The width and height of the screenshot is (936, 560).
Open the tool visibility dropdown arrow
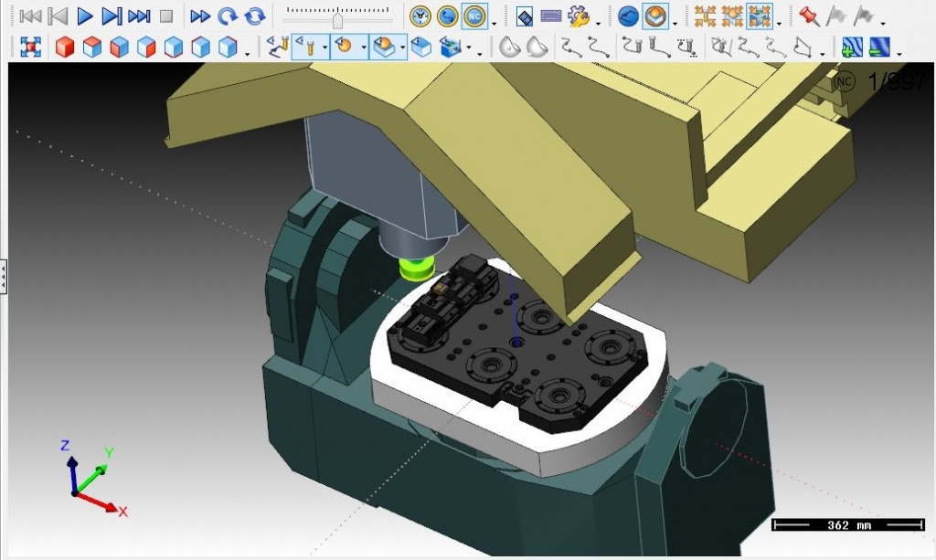click(x=324, y=48)
